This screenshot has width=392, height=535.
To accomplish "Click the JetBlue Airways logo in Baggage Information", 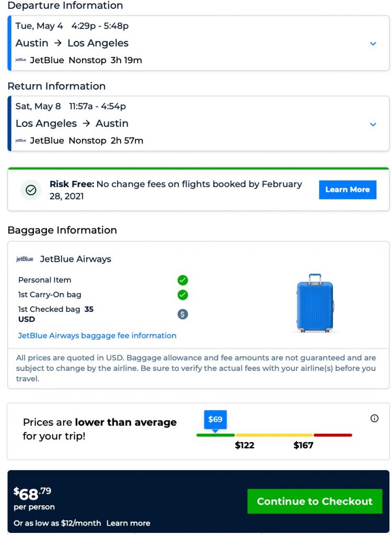I will [x=25, y=259].
